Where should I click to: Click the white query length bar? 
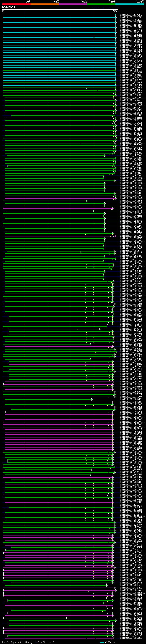coord(60,10)
